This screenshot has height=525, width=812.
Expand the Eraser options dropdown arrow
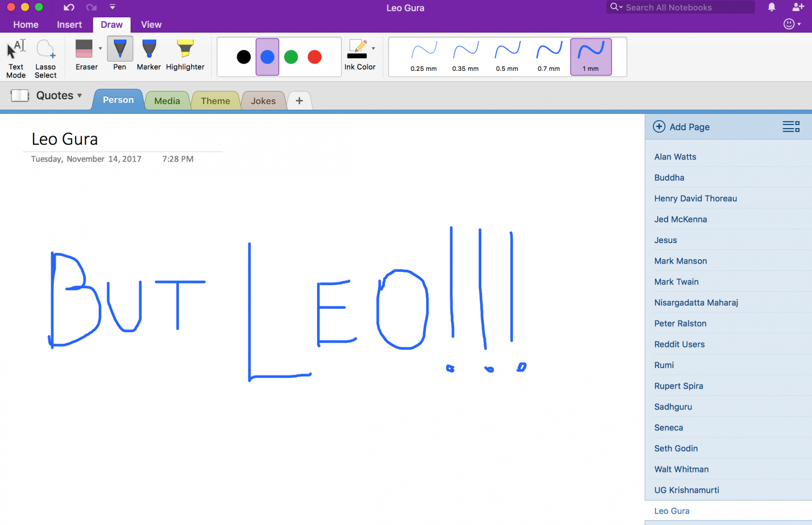[x=100, y=49]
